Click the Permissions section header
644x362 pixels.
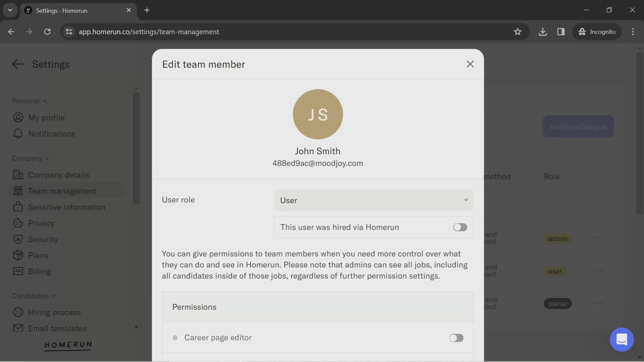coord(318,307)
